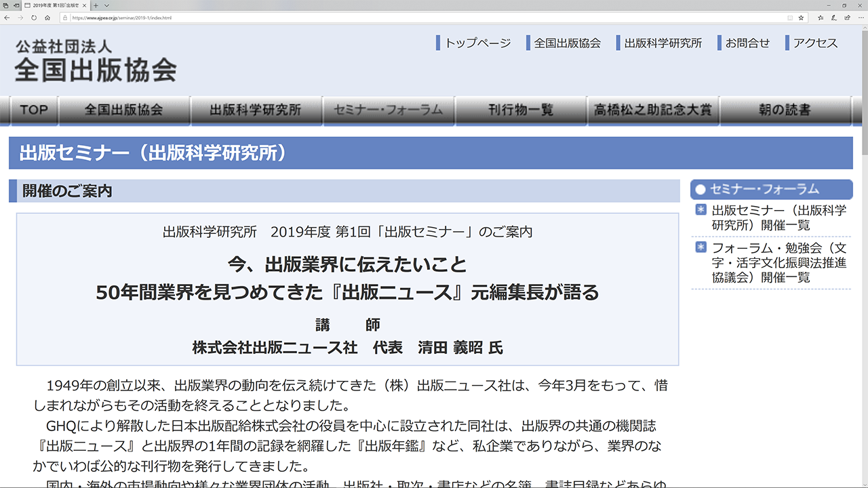The height and width of the screenshot is (488, 868).
Task: Click title line 今、出版業界に伝えたいこと
Action: tap(347, 264)
